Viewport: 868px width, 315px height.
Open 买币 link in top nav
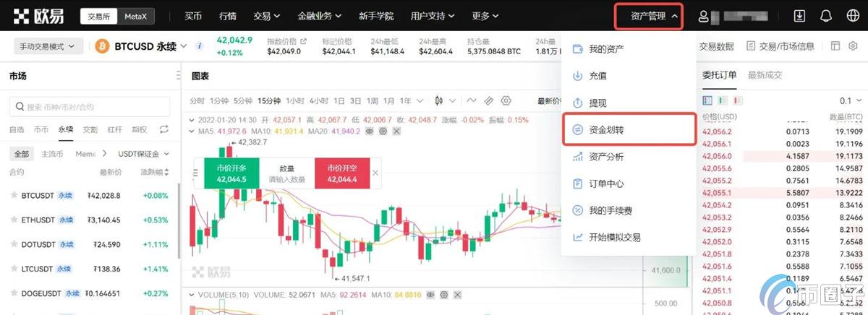coord(193,16)
